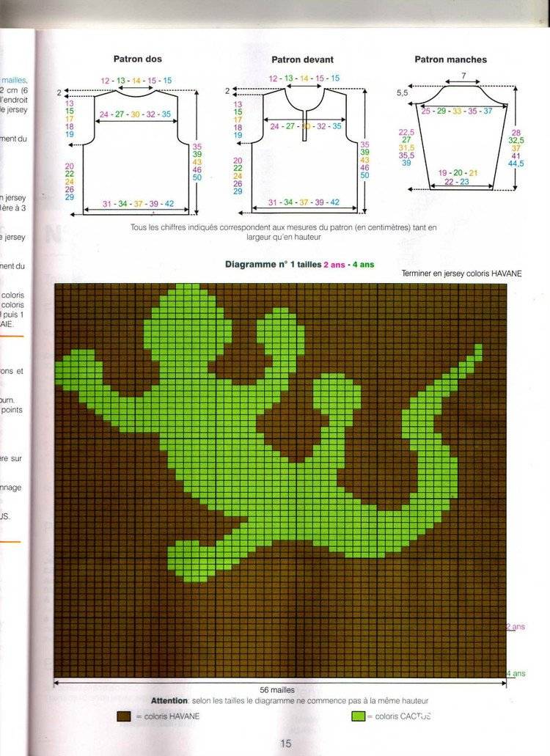Click pink '2 ans' in diagram title

(334, 264)
